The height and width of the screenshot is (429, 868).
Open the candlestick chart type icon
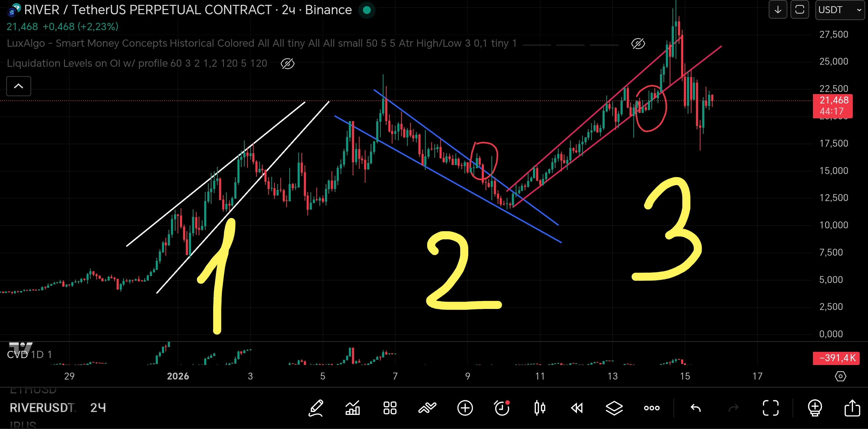(x=540, y=408)
